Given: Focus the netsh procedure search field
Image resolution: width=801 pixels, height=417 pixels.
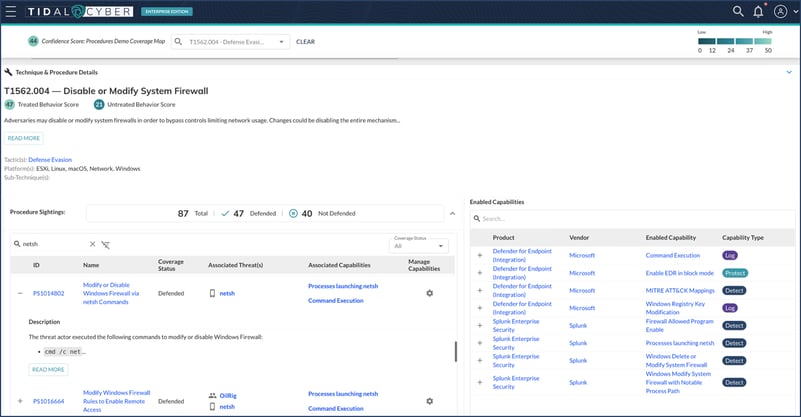Looking at the screenshot, I should point(54,244).
